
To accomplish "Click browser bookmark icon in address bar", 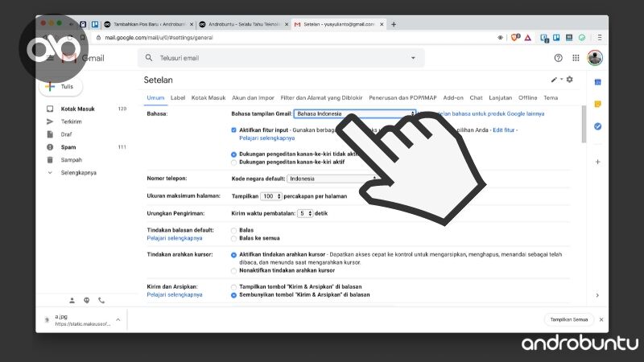I will tap(83, 37).
